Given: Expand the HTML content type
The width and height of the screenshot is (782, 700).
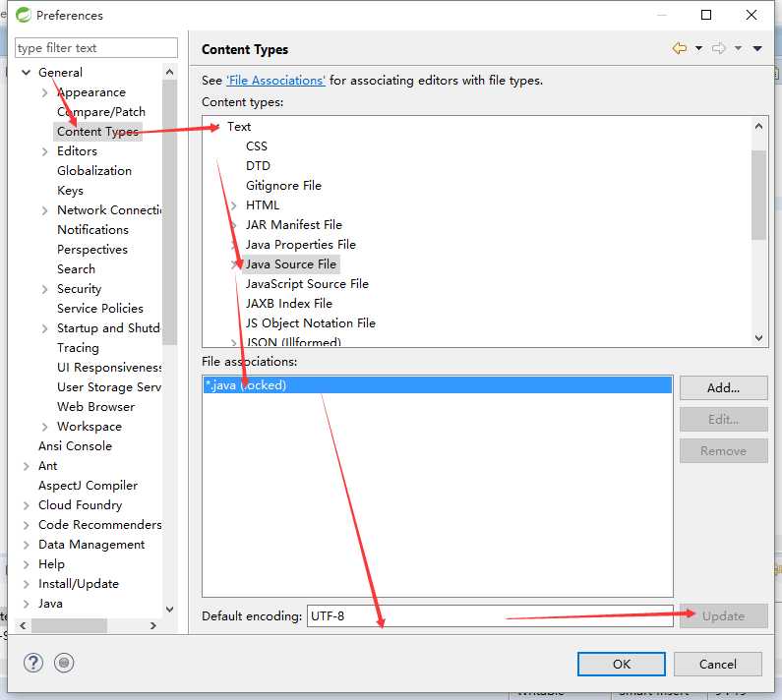Looking at the screenshot, I should [233, 205].
